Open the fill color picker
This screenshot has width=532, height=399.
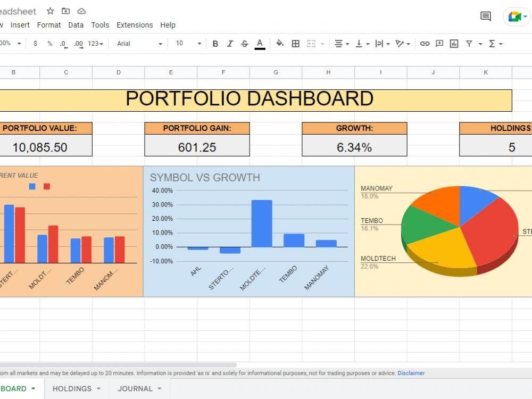(280, 44)
